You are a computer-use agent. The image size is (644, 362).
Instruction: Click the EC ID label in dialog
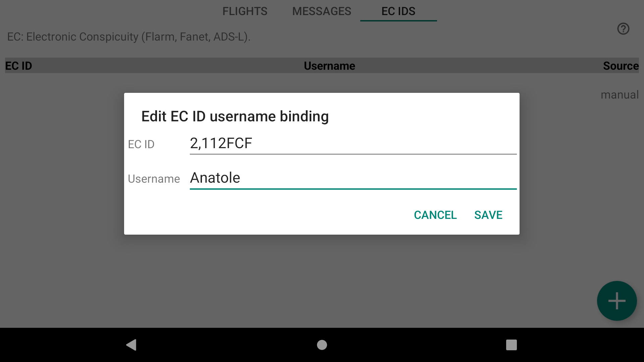click(141, 144)
